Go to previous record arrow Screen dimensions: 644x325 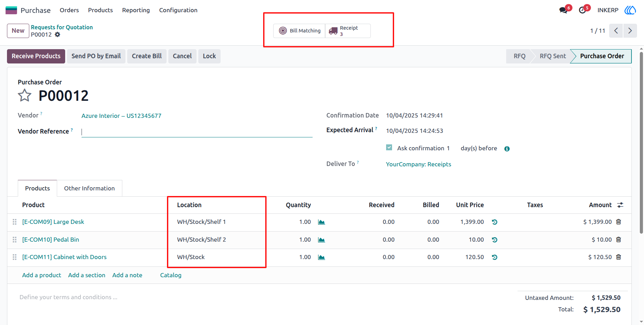click(616, 31)
